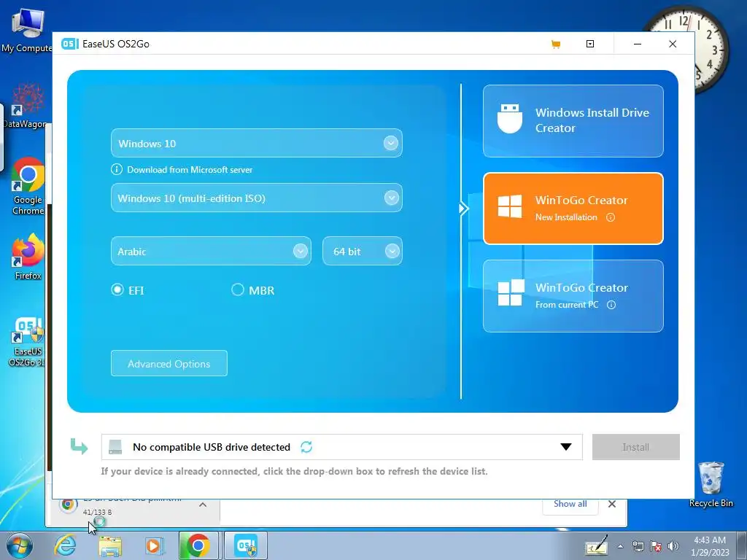The width and height of the screenshot is (747, 560).
Task: Click the Windows Start button
Action: tap(19, 545)
